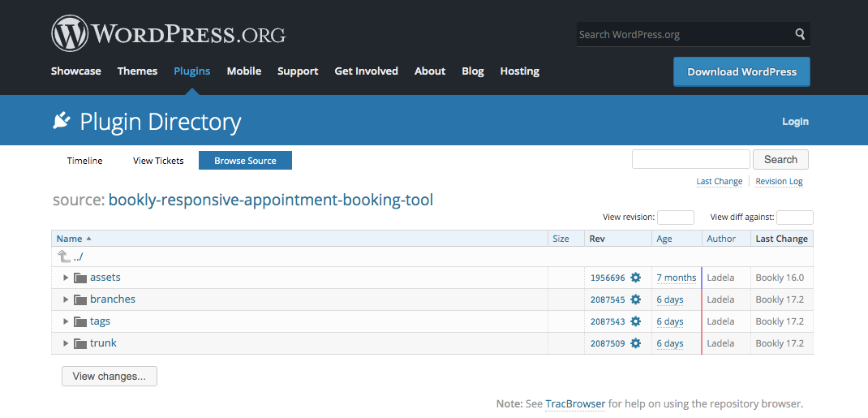Open revision 2087543 link
This screenshot has width=868, height=418.
[x=608, y=321]
